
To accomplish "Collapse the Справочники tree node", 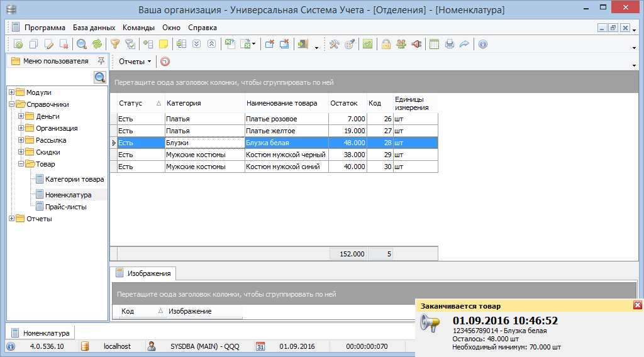I will [x=11, y=104].
